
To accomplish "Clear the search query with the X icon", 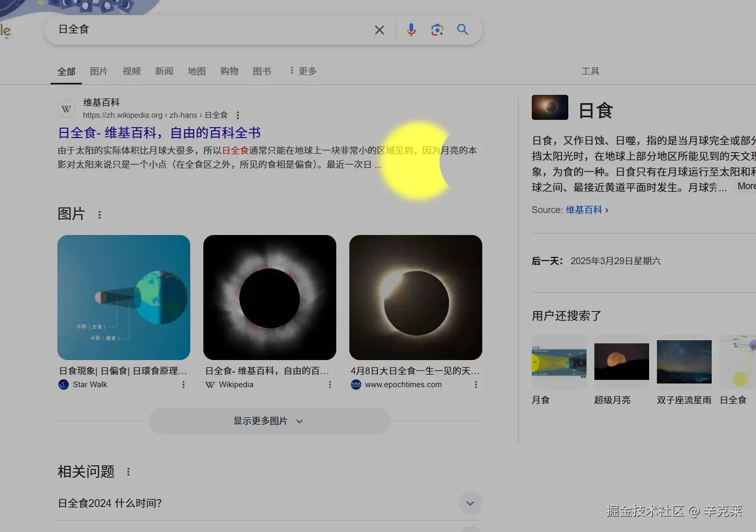I will click(x=379, y=30).
